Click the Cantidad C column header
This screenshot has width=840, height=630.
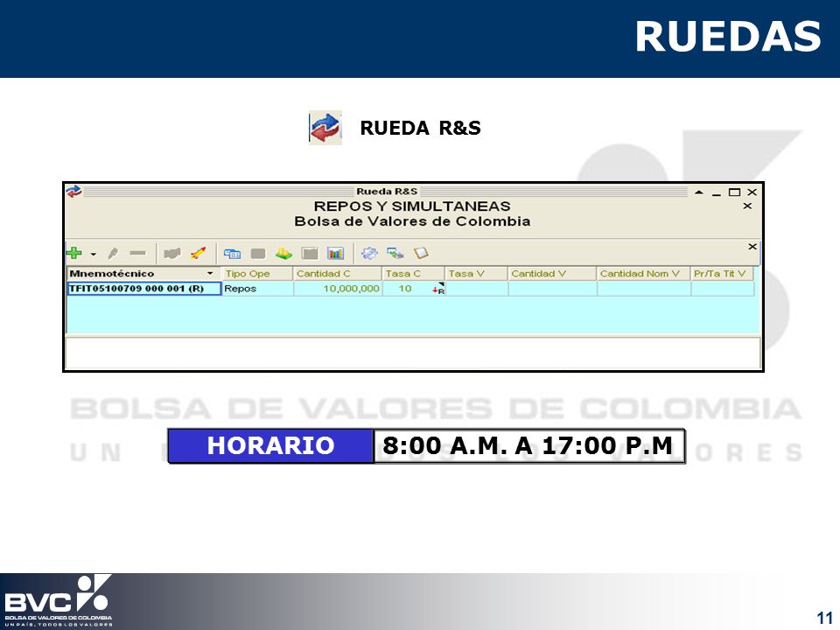click(338, 273)
